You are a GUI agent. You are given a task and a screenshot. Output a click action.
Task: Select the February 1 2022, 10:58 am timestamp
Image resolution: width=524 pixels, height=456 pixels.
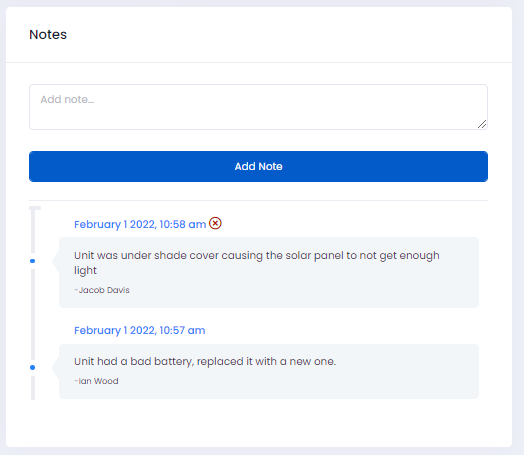140,224
